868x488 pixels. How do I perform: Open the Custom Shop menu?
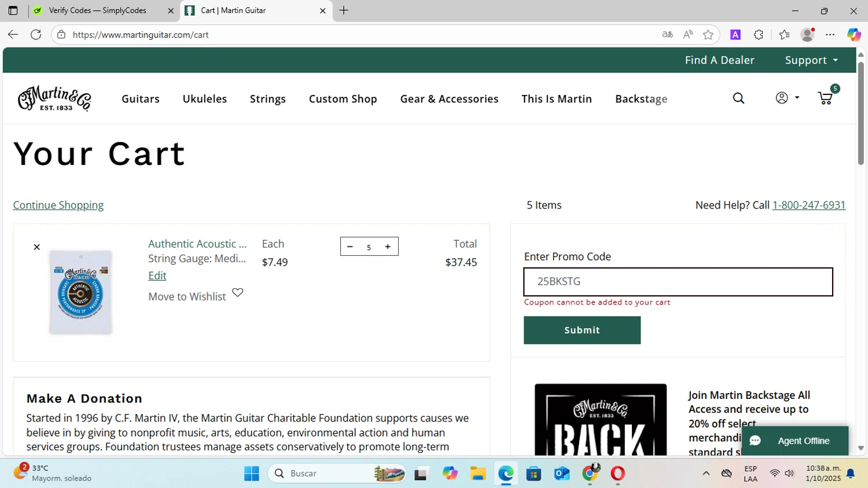[343, 99]
